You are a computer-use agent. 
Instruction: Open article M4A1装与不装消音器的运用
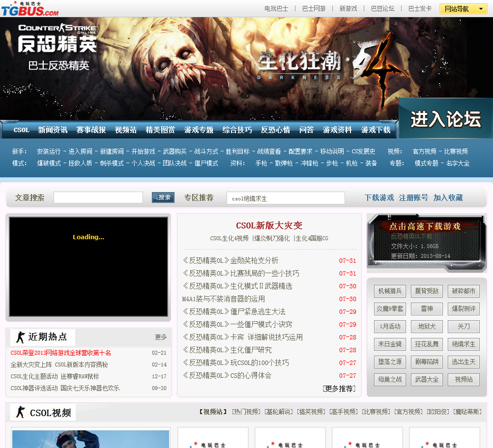tap(224, 299)
